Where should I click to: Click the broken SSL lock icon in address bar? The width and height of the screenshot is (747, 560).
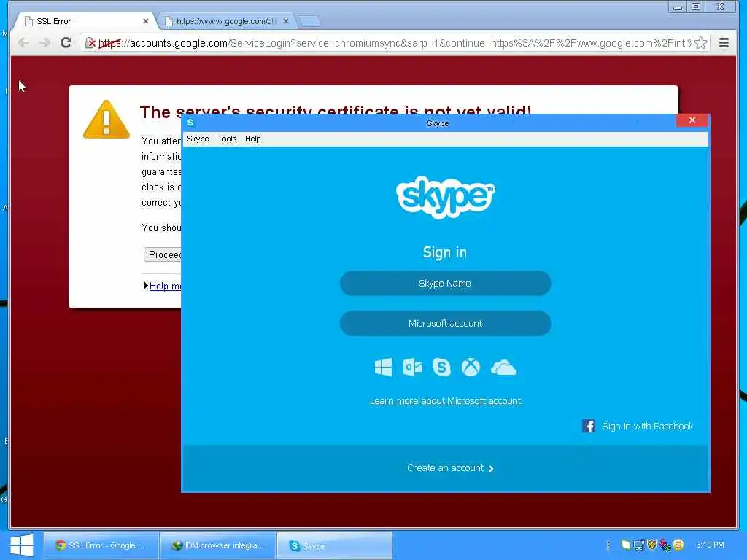tap(90, 43)
